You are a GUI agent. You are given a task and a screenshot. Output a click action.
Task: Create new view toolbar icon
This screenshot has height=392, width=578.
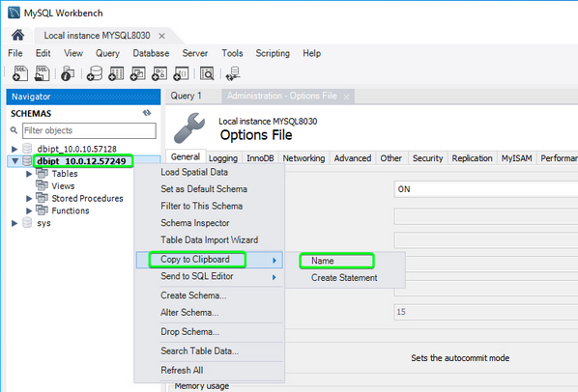138,73
